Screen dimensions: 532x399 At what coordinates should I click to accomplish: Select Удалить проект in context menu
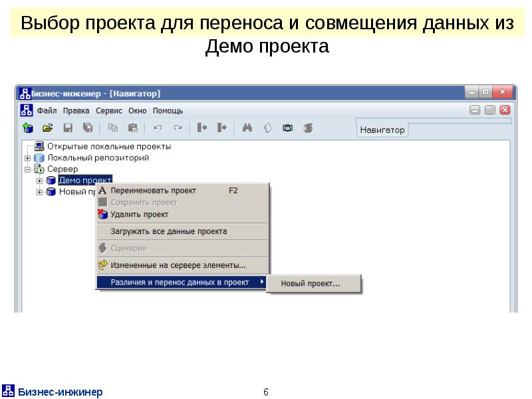[139, 214]
